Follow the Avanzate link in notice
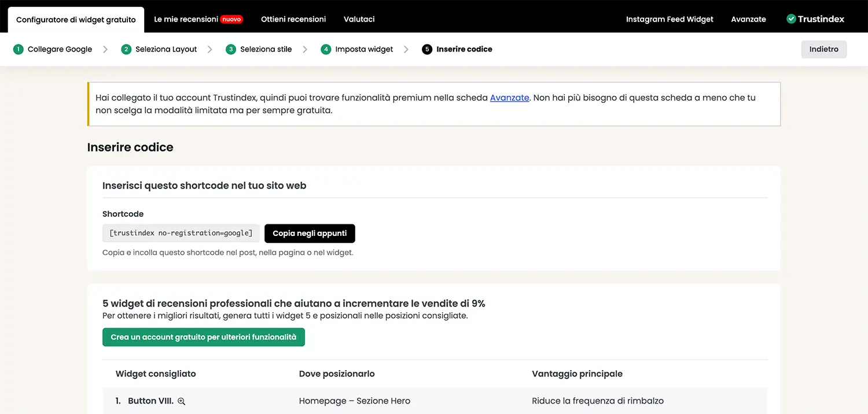868x414 pixels. pos(510,98)
